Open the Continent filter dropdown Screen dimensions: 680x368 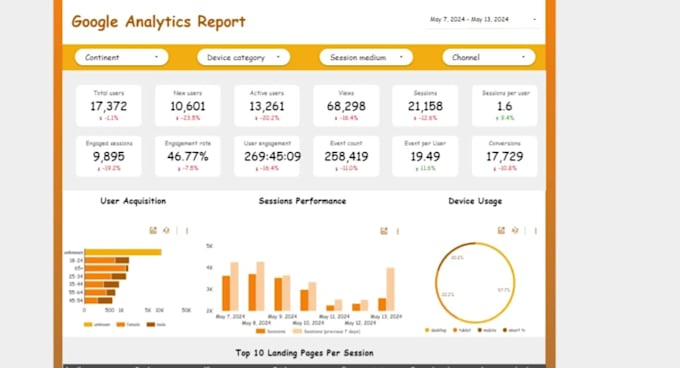tap(121, 57)
